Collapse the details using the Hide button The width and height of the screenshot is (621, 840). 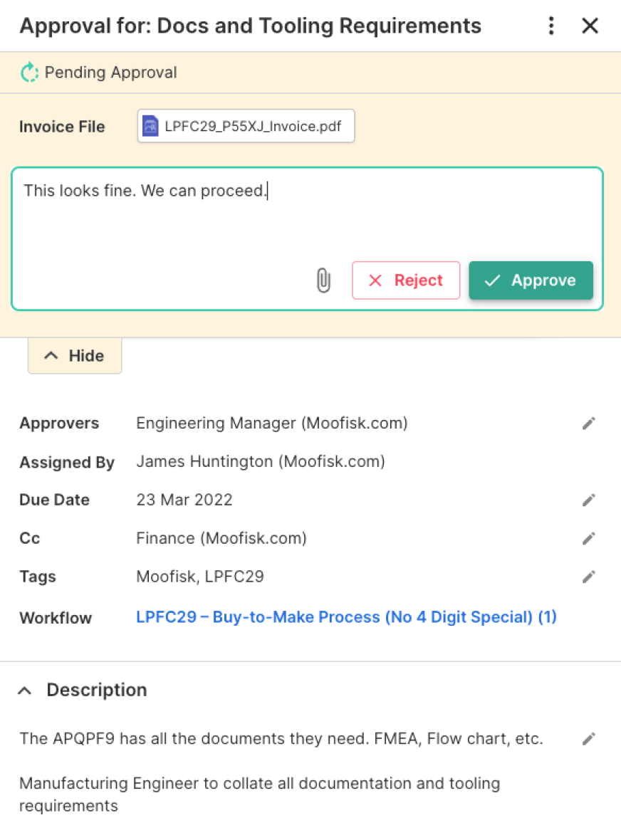[74, 355]
